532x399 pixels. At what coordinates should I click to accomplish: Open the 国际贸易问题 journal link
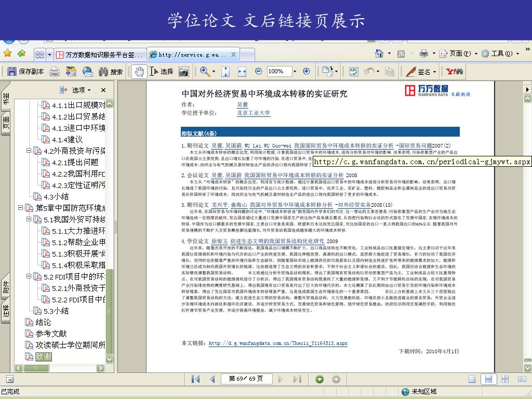click(416, 145)
